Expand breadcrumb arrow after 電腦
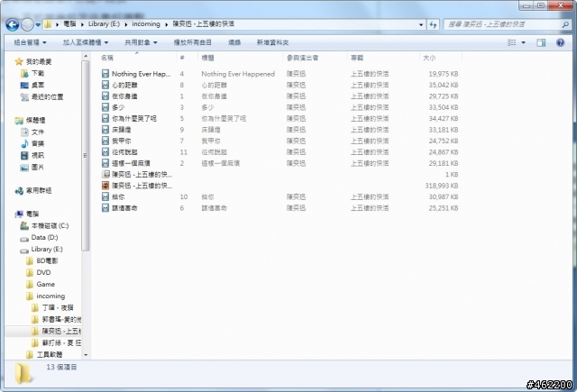This screenshot has width=577, height=392. tap(82, 24)
